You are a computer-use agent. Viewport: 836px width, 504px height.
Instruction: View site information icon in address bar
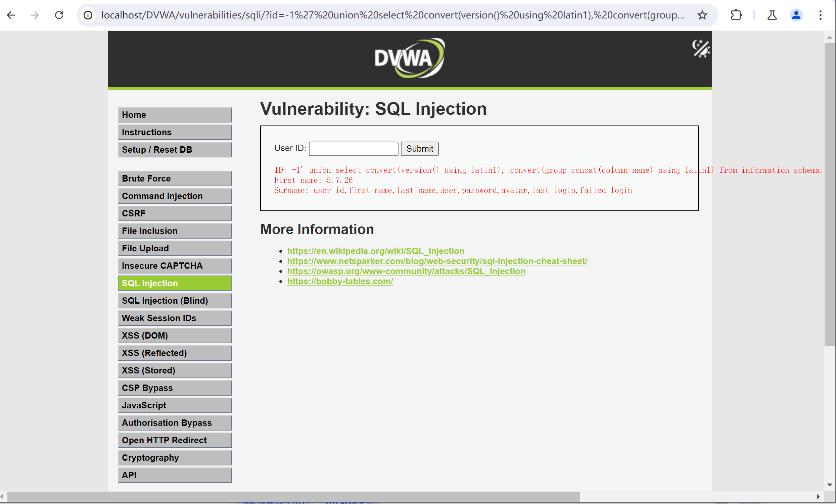tap(88, 15)
